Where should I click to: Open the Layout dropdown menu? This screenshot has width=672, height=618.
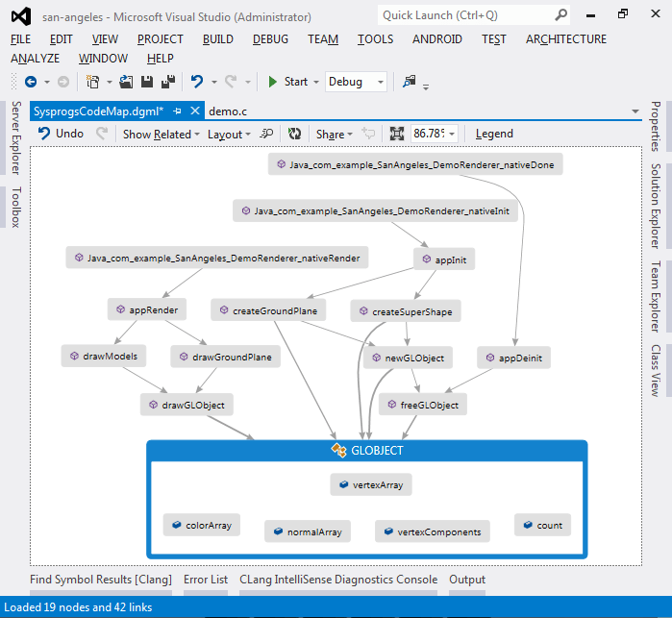point(229,135)
